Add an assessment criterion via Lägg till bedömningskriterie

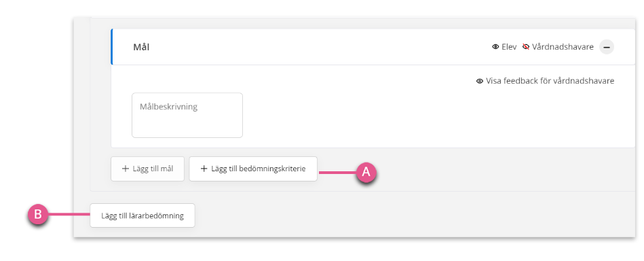[253, 169]
